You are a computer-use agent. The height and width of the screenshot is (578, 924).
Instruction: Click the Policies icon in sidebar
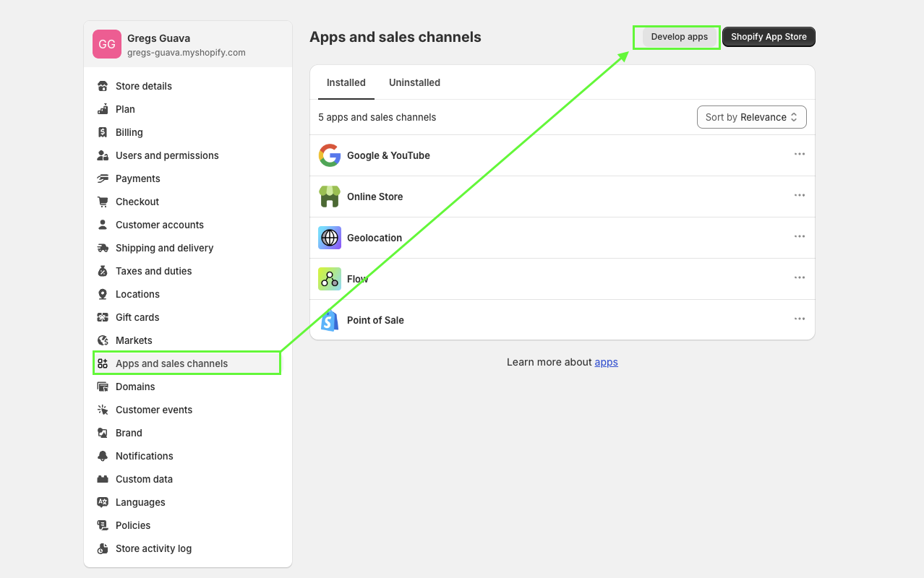pos(103,525)
